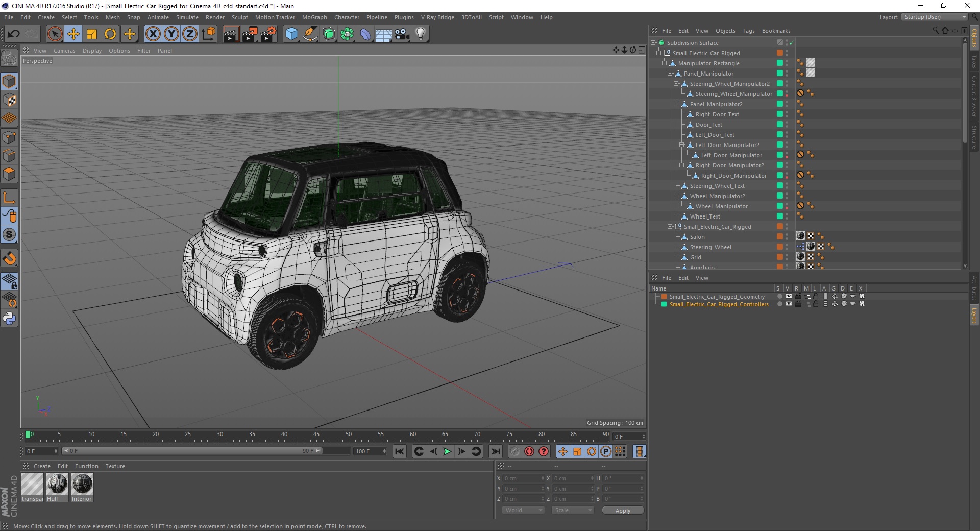Go to end of animation

(495, 451)
